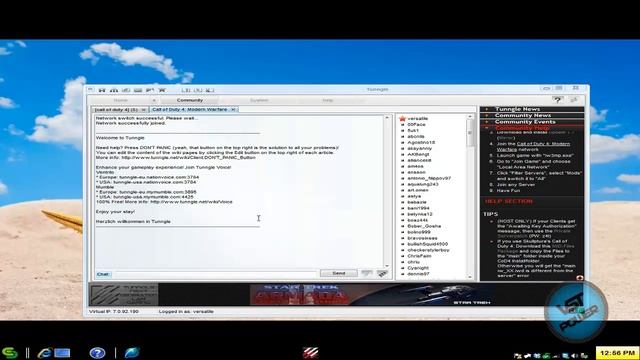Click the first icon in the second toolbar group

[186, 90]
